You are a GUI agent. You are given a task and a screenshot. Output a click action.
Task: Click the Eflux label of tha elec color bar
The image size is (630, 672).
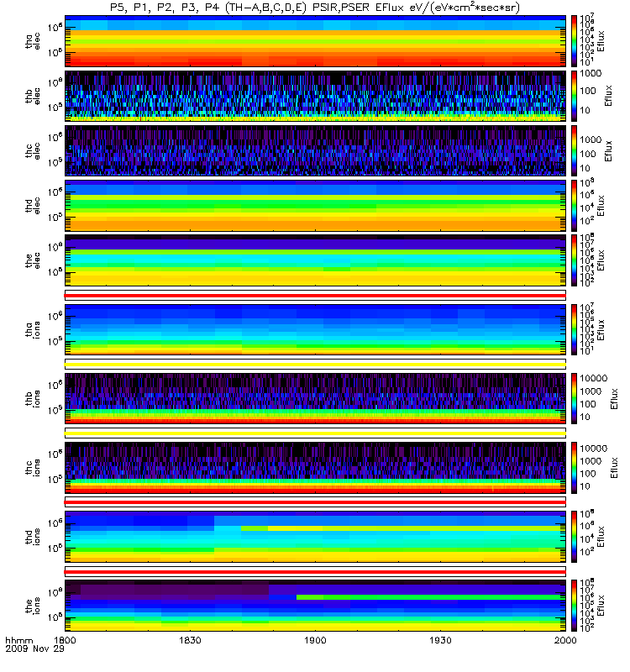coord(601,41)
